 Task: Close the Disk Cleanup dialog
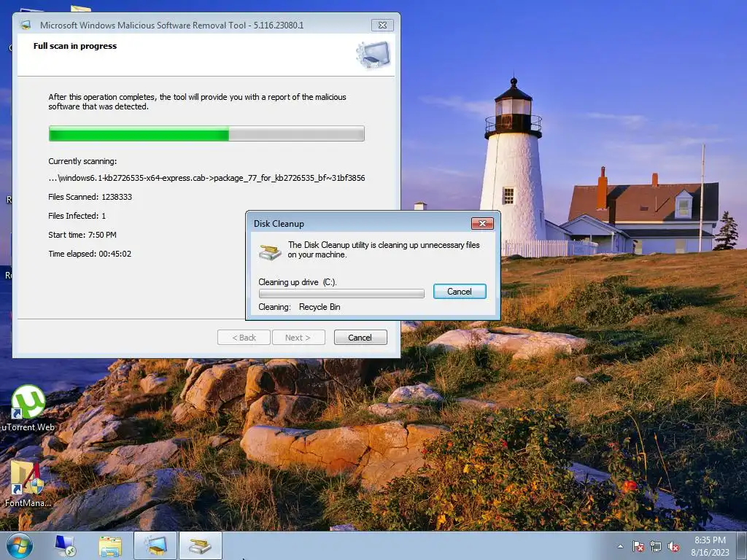[482, 223]
